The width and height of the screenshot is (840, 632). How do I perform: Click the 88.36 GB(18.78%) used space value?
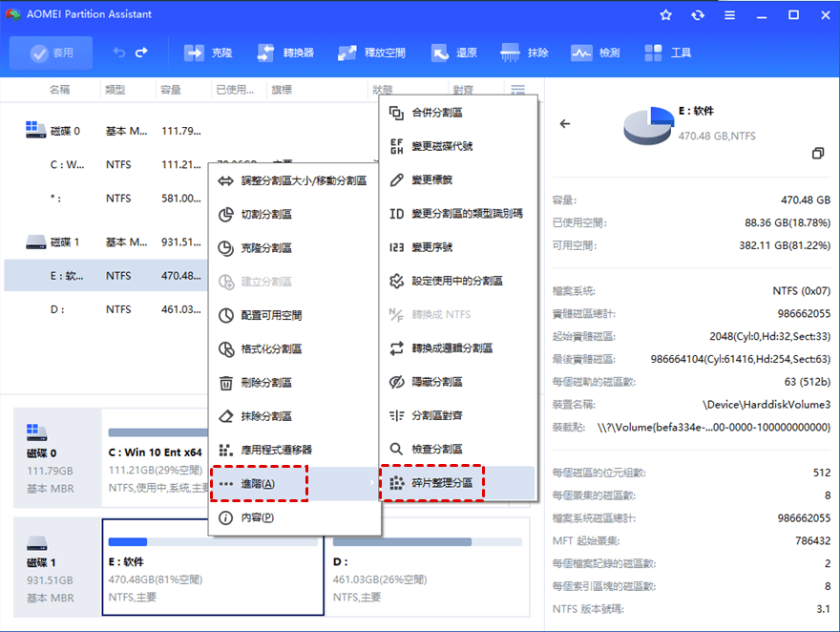coord(787,222)
